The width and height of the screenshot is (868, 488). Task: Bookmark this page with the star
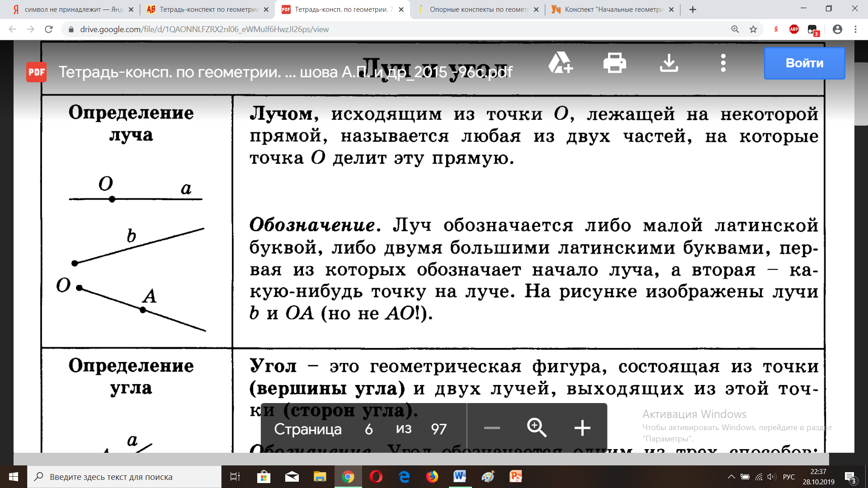pos(753,29)
